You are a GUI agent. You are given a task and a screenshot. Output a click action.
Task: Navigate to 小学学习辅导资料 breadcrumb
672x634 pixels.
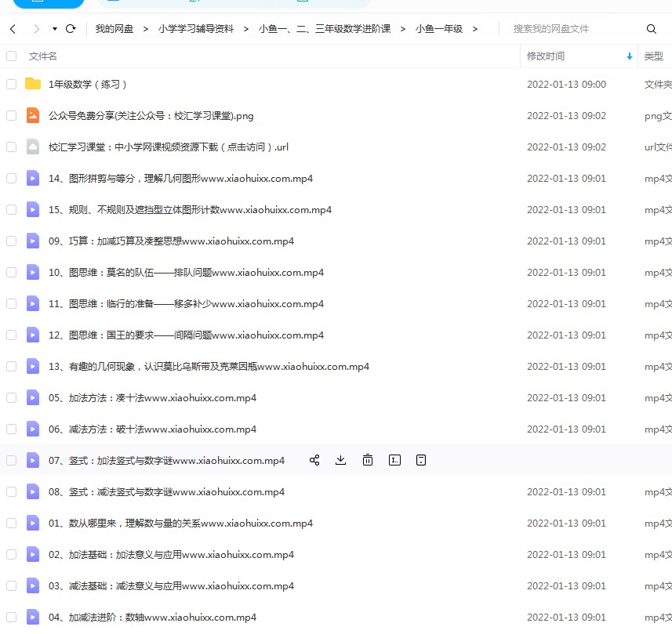pos(196,29)
